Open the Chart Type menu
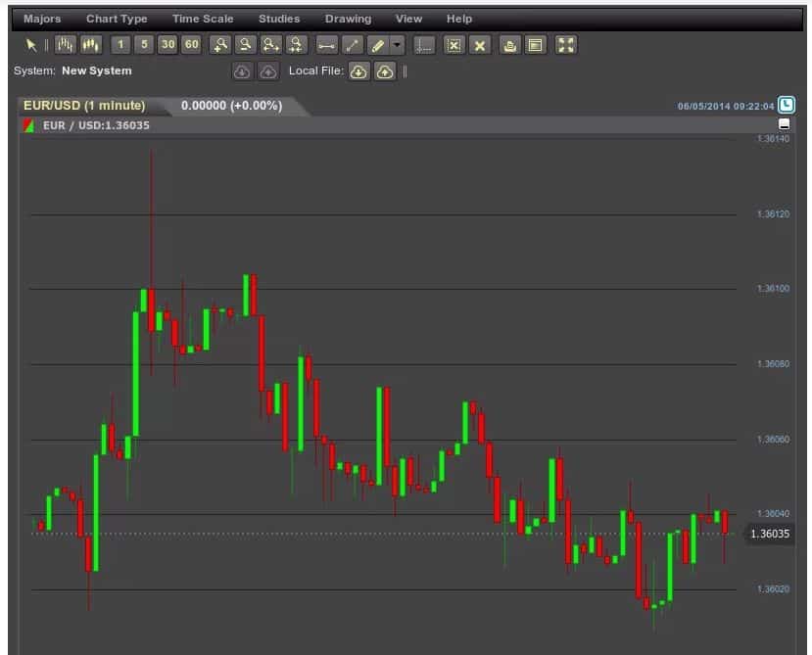The image size is (812, 655). click(117, 19)
